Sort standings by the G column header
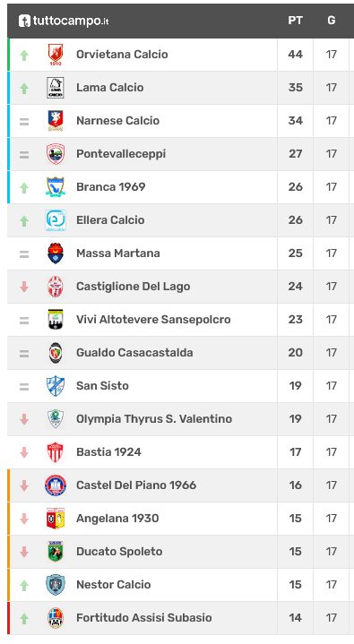The height and width of the screenshot is (644, 354). 332,21
